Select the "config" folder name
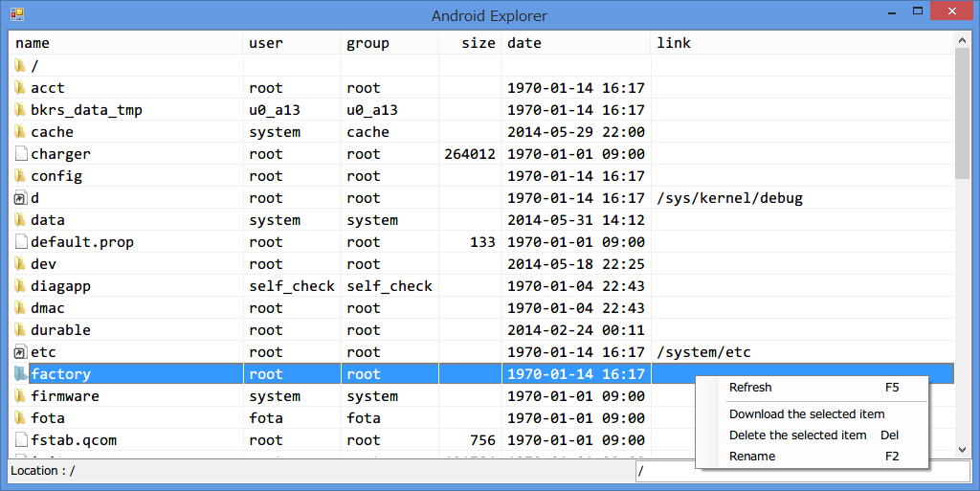This screenshot has width=980, height=491. pos(56,176)
